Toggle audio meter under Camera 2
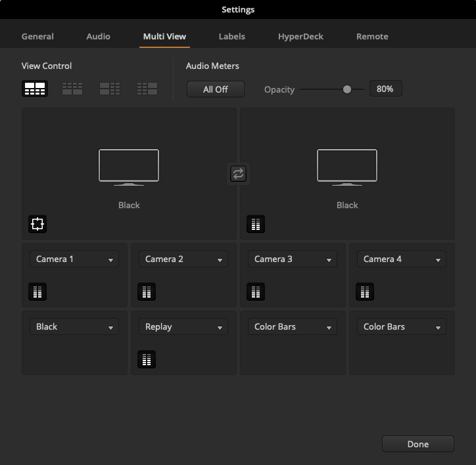This screenshot has height=465, width=476. point(147,292)
